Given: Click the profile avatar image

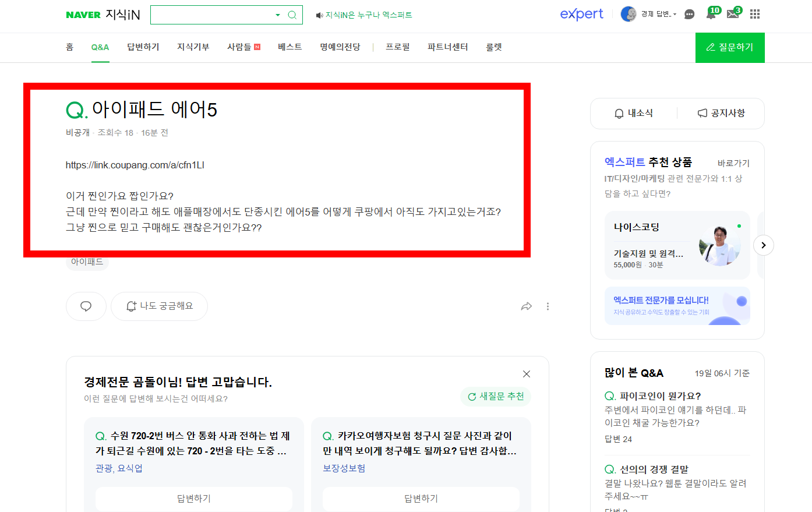Looking at the screenshot, I should tap(629, 14).
